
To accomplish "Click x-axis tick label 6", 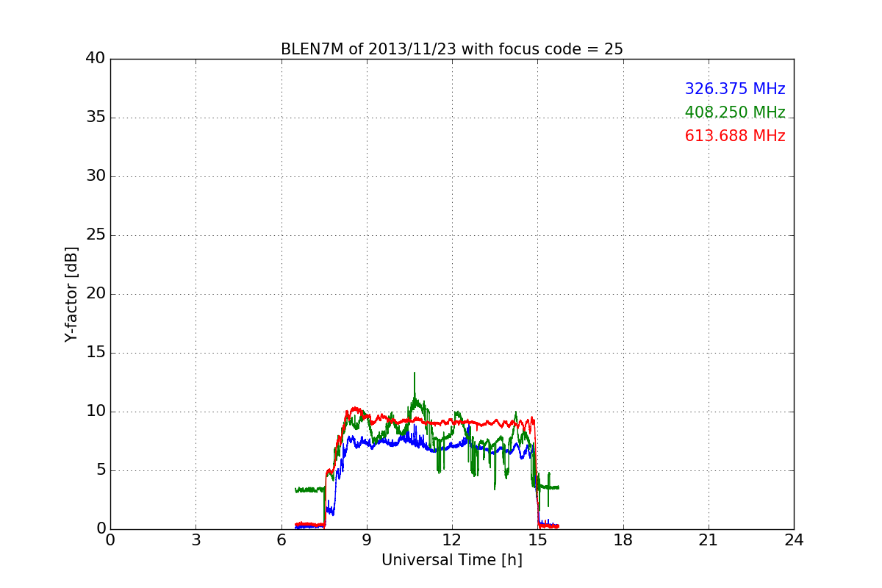I will pyautogui.click(x=282, y=540).
